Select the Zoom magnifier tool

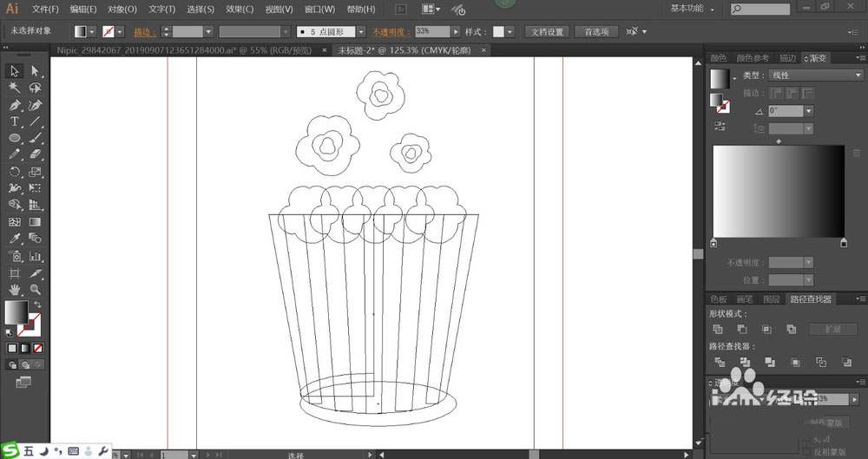35,290
